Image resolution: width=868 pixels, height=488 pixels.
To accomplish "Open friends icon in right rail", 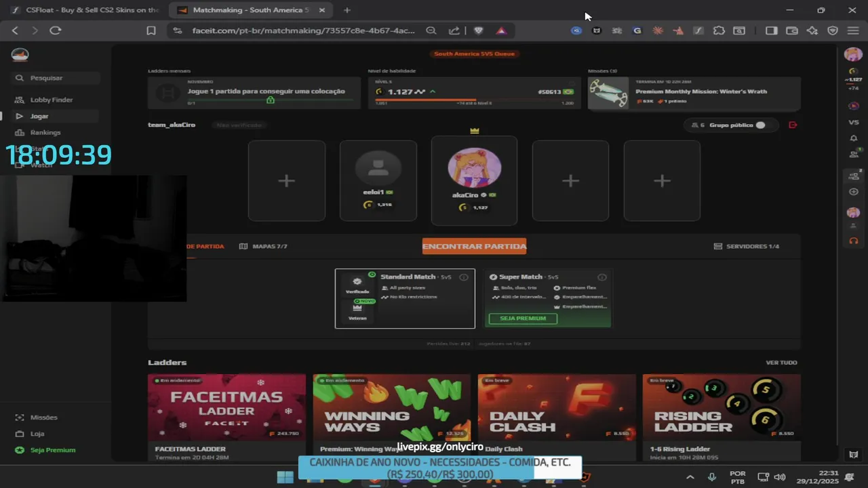I will coord(854,155).
